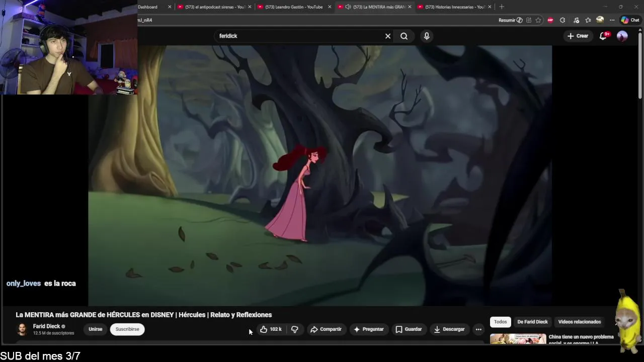Click the video title La MENTIRA más GRANDE
This screenshot has width=644, height=362.
(x=144, y=315)
